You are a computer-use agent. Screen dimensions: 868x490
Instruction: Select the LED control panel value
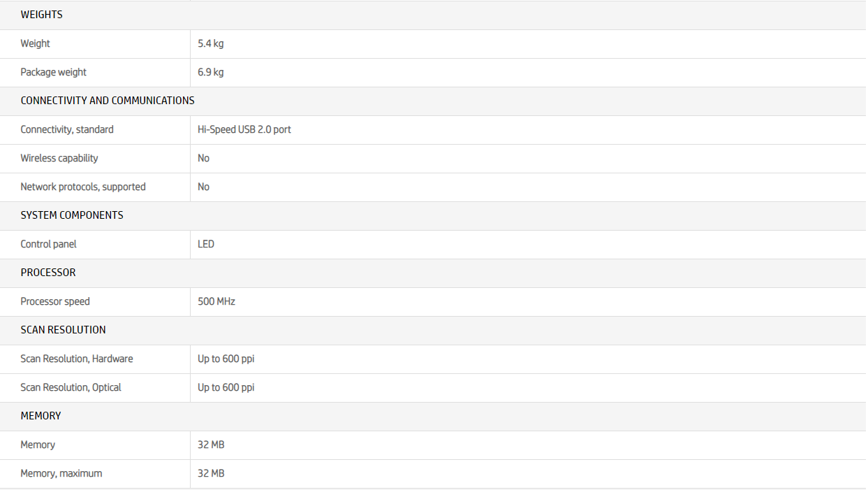[x=205, y=244]
